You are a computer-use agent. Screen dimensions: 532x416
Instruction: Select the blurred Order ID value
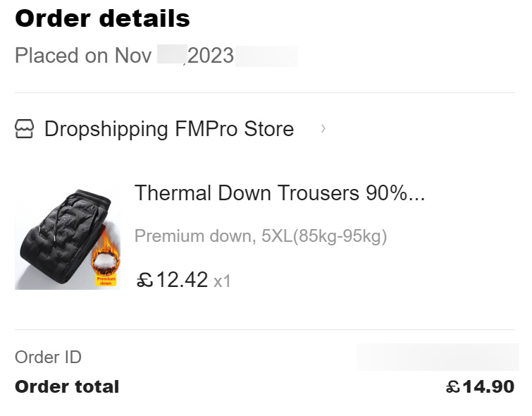point(438,357)
